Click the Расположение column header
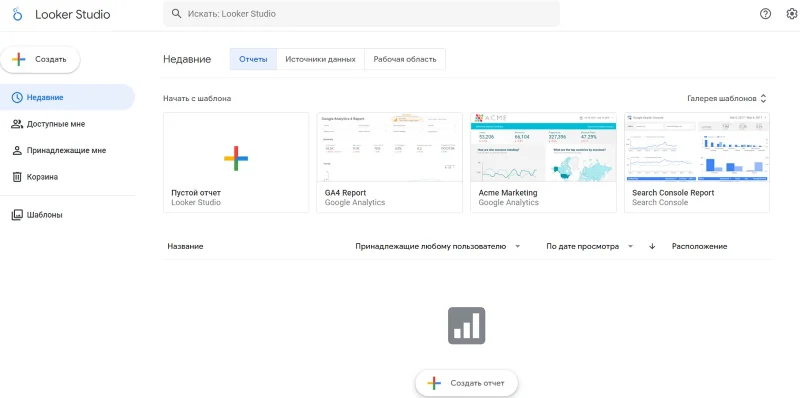 699,246
